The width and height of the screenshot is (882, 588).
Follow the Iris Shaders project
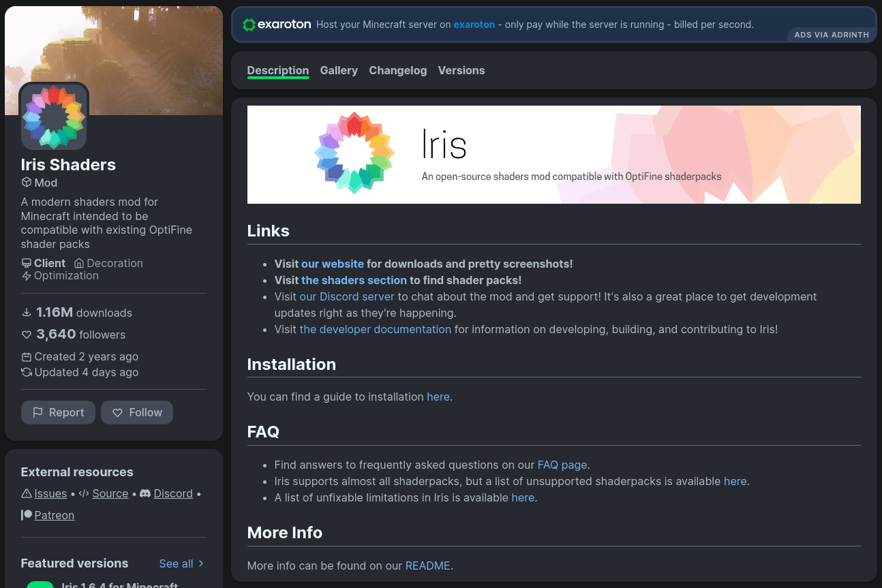137,412
